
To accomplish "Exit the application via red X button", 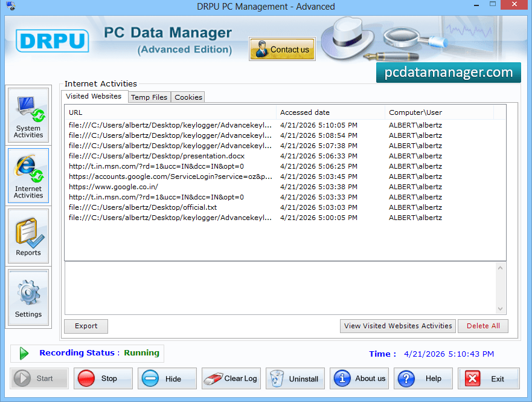I will click(x=489, y=378).
